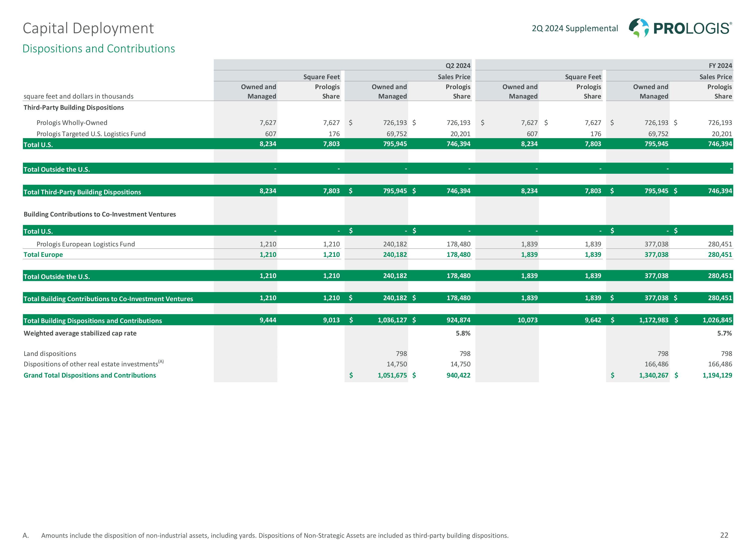This screenshot has width=747, height=560.
Task: Click the 2Q 2024 Supplemental header
Action: coord(575,28)
